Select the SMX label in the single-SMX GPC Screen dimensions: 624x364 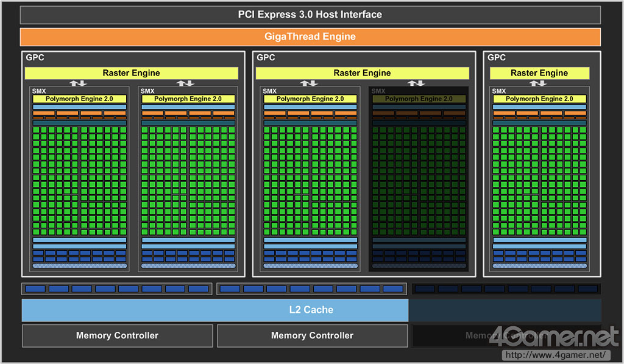coord(498,91)
